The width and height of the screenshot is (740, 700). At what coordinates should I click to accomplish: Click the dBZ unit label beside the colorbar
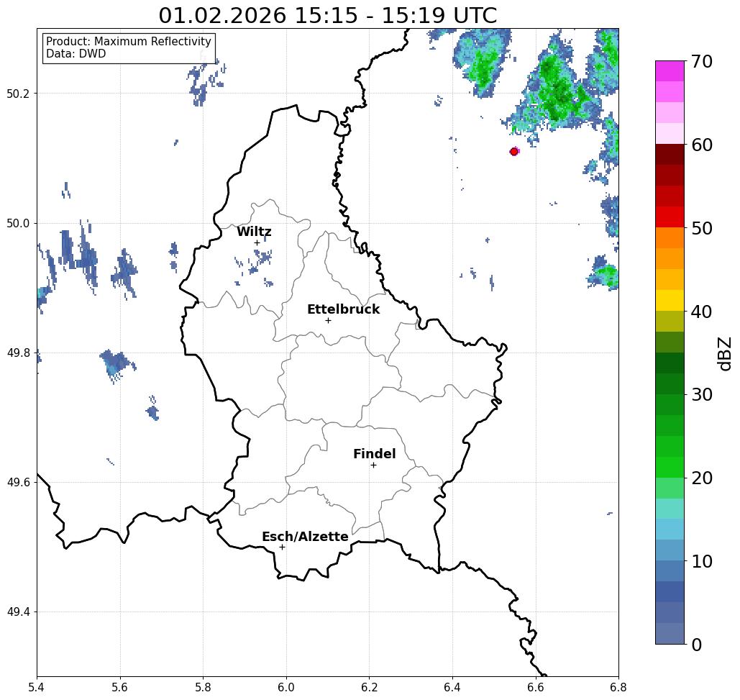click(724, 353)
